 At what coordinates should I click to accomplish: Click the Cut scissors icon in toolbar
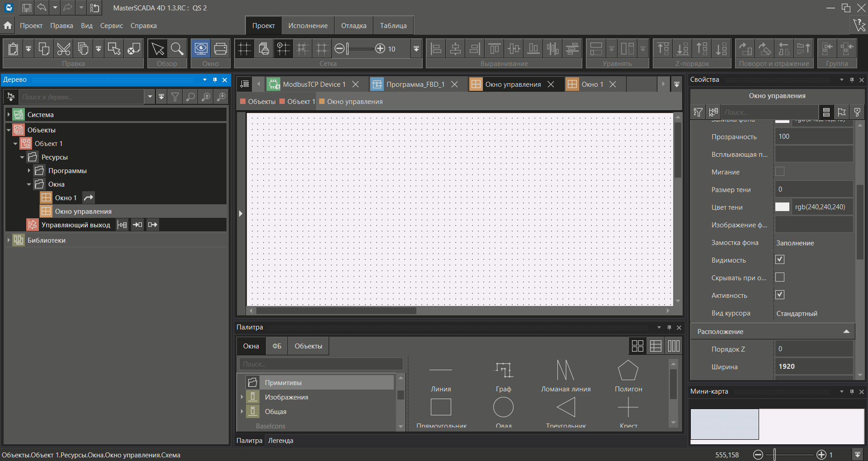(64, 49)
